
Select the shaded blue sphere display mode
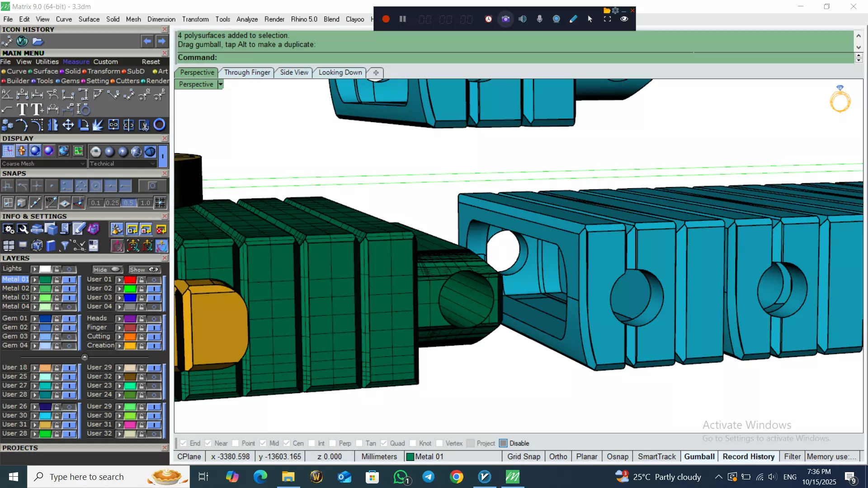(35, 151)
